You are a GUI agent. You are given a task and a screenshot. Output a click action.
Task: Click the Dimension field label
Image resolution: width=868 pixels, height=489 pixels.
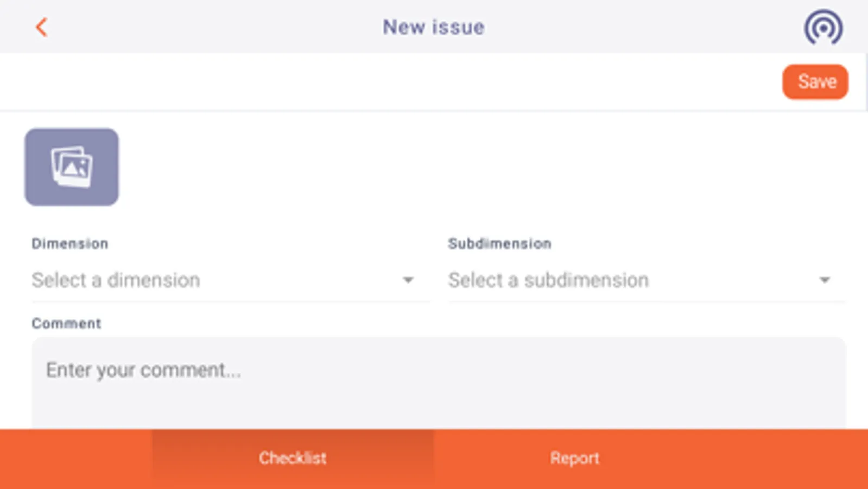pyautogui.click(x=70, y=243)
